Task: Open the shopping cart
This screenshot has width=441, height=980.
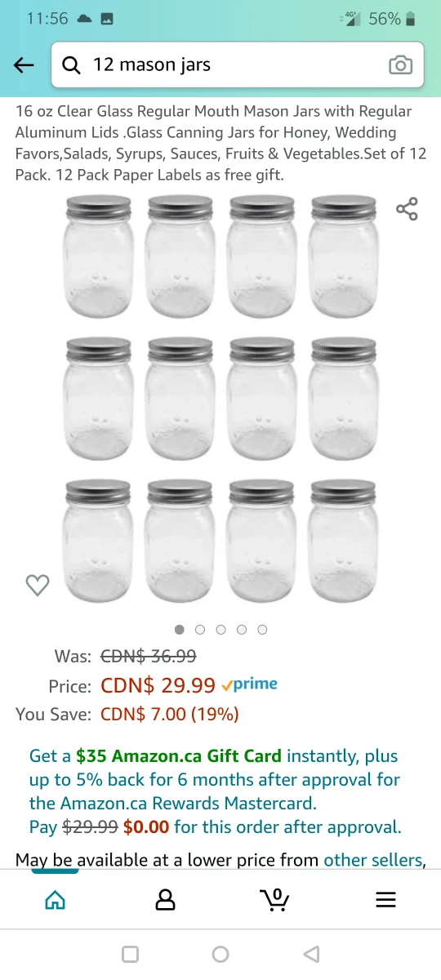Action: tap(274, 899)
